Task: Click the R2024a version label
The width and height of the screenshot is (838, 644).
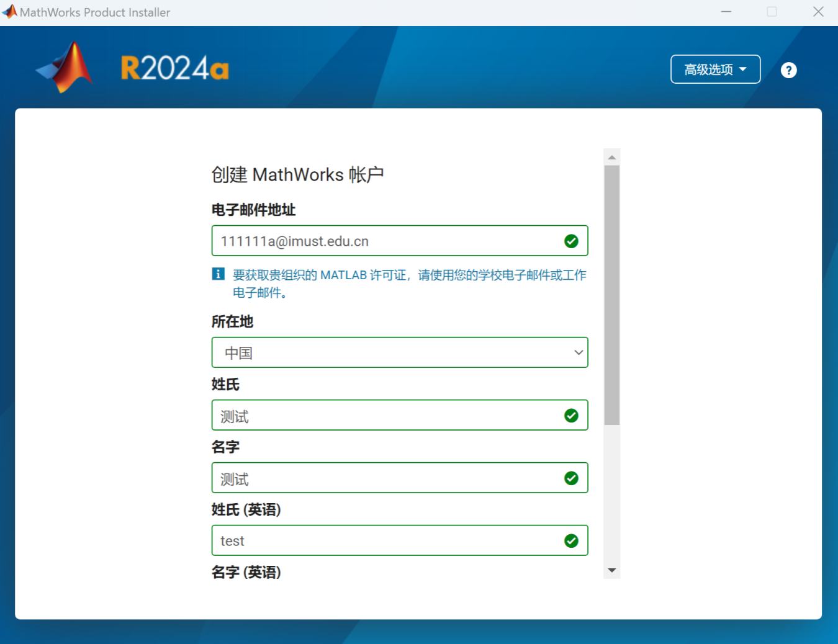Action: click(174, 67)
